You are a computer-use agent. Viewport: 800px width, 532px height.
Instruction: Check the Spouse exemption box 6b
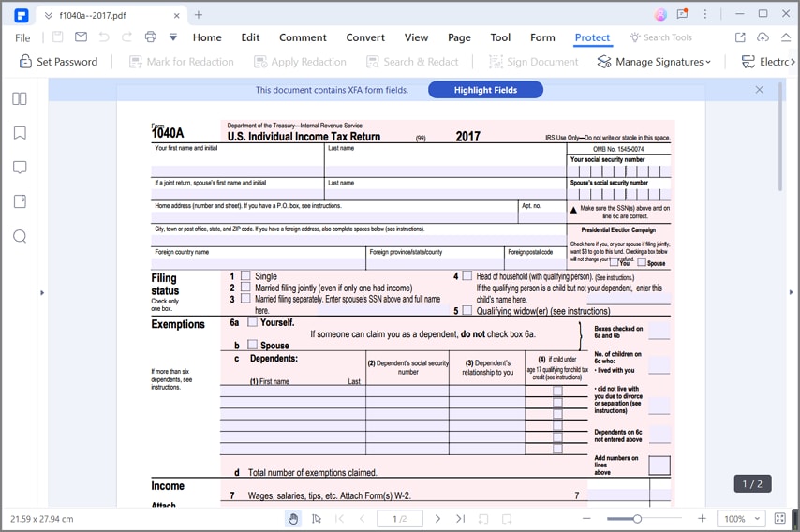coord(252,345)
